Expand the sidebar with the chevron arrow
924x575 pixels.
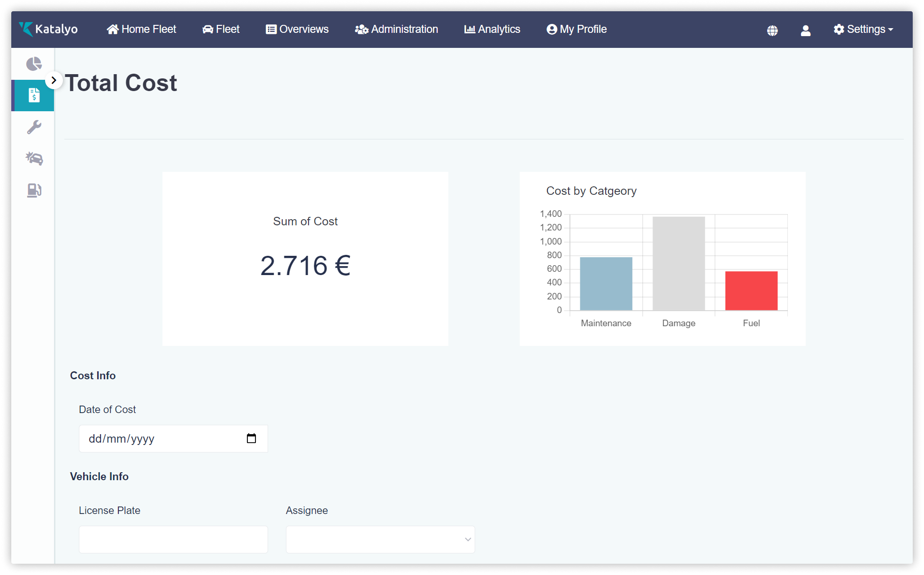tap(54, 80)
